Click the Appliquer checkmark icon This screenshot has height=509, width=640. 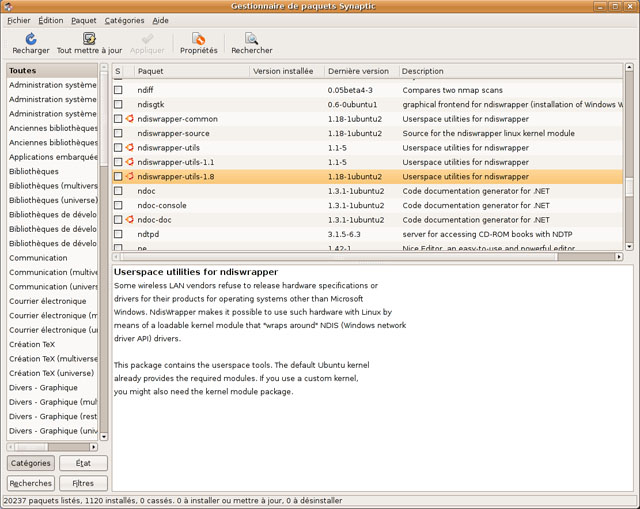point(148,39)
